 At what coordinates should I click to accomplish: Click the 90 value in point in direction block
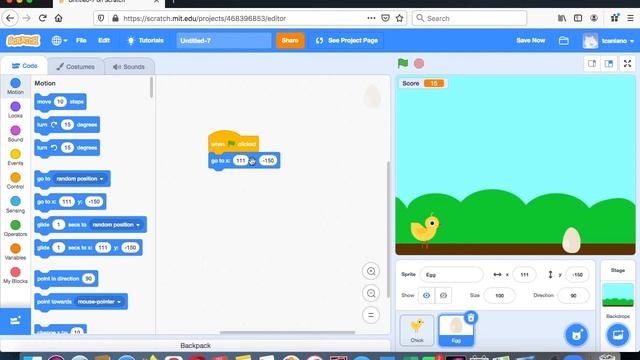coord(88,279)
